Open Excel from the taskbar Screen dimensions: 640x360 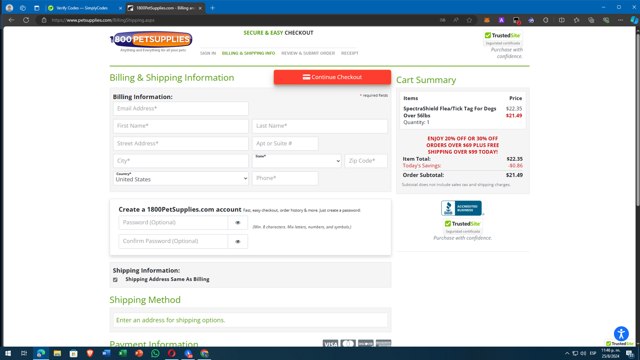pos(122,353)
